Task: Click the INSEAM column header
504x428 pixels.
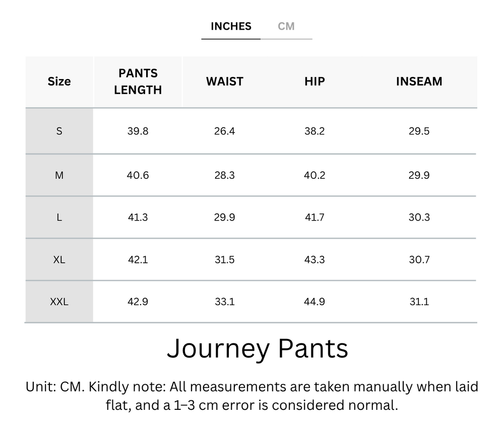Action: coord(419,81)
